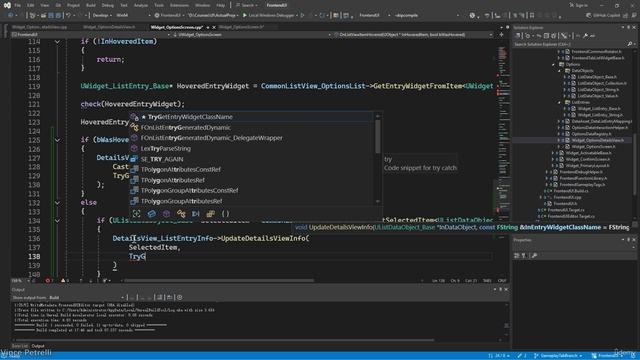Toggle third IntelliSense purple cube filter

point(166,213)
